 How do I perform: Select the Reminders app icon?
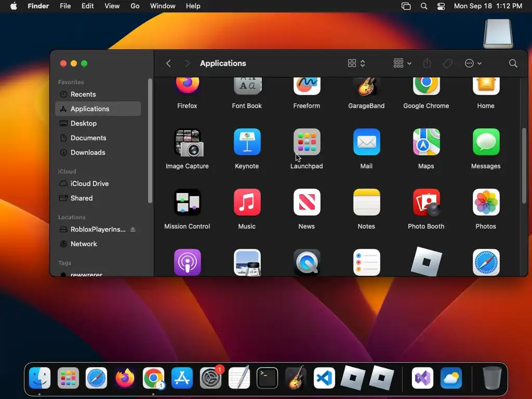pos(366,262)
